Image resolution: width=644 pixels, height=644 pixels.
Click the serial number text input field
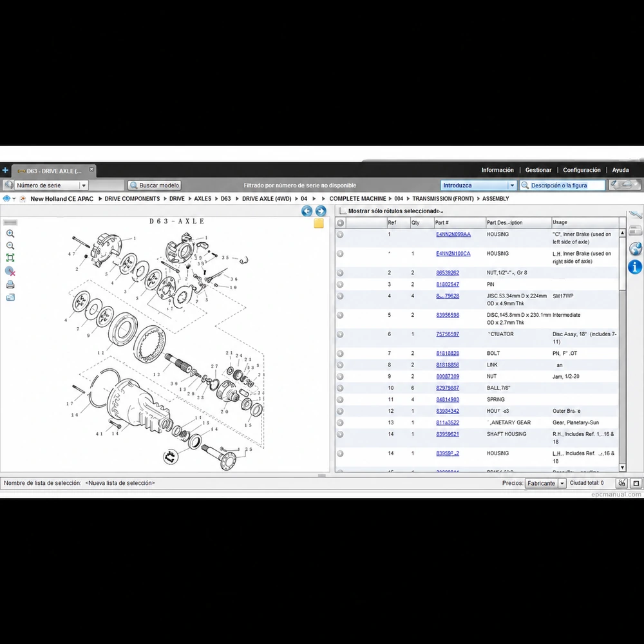coord(106,185)
